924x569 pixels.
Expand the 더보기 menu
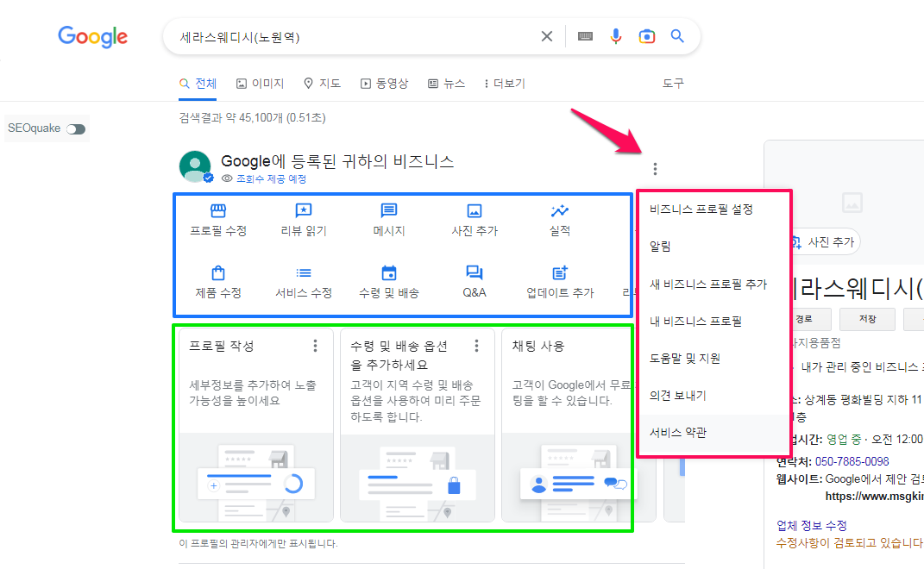[505, 84]
